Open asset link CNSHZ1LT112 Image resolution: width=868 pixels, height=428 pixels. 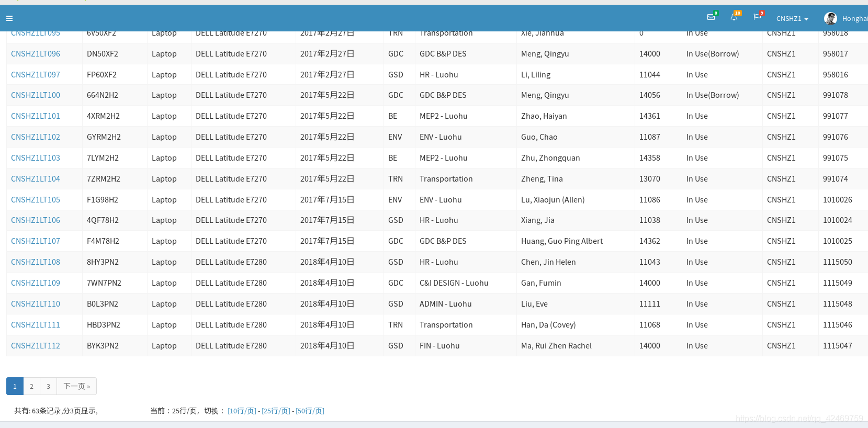[x=36, y=346]
